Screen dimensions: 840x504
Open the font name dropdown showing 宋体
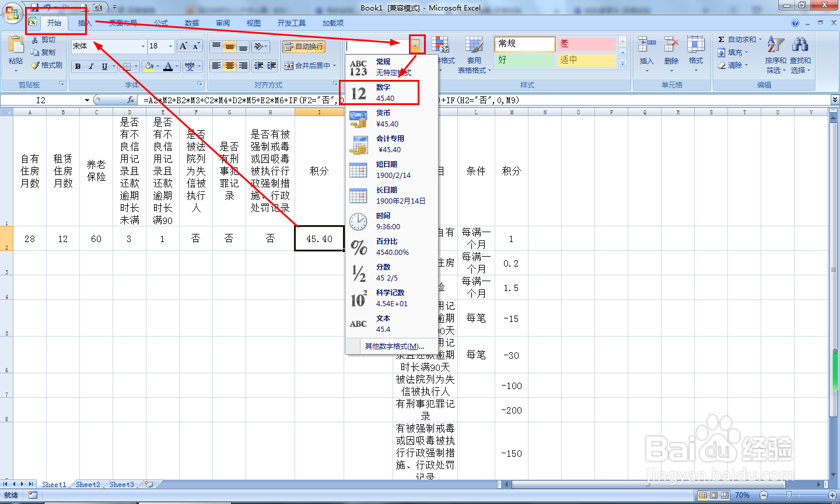143,46
